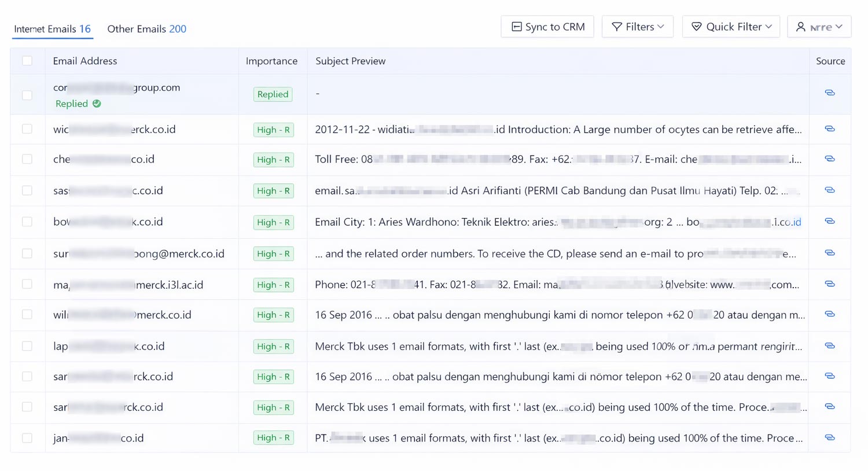Image resolution: width=868 pixels, height=471 pixels.
Task: Open source link for the sar...rck.co.id obat palsu row
Action: [x=830, y=376]
